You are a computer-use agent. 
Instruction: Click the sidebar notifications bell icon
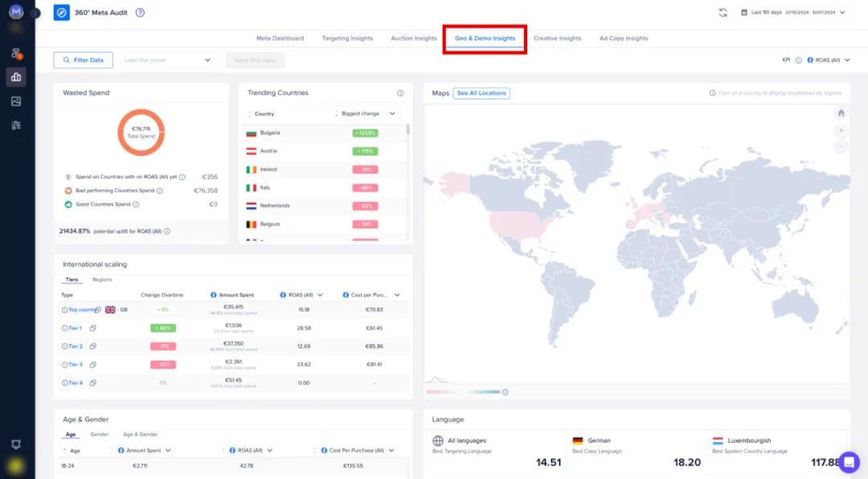click(16, 444)
